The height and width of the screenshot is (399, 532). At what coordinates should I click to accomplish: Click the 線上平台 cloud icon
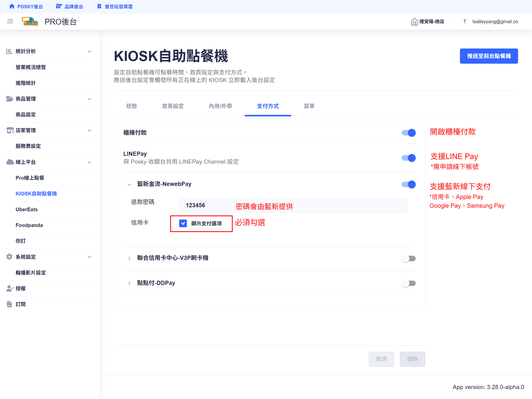pyautogui.click(x=10, y=162)
